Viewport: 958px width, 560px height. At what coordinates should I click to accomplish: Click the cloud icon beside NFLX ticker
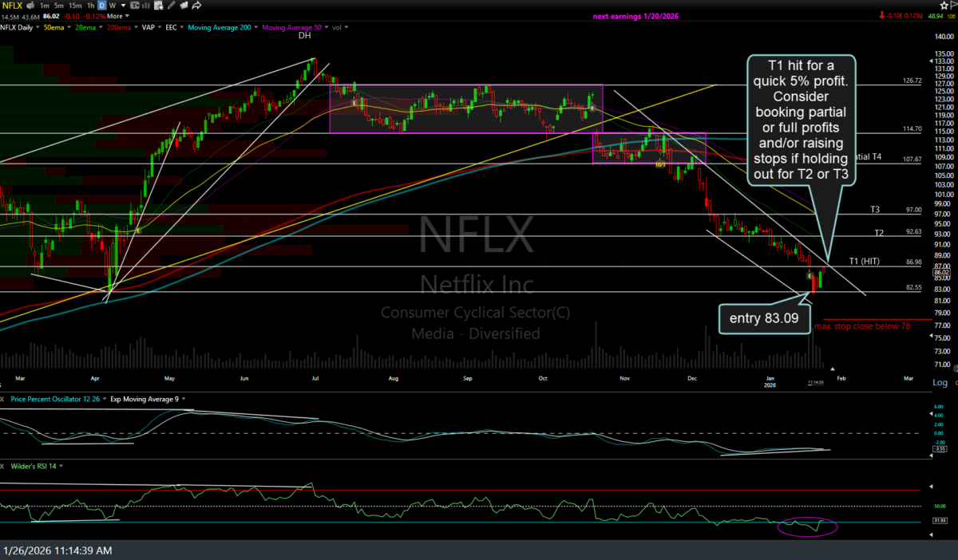(x=30, y=6)
